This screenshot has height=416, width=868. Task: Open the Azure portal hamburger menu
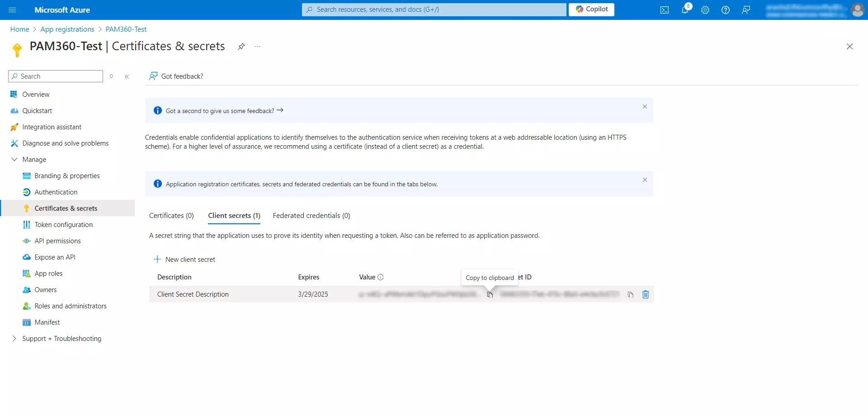point(12,10)
